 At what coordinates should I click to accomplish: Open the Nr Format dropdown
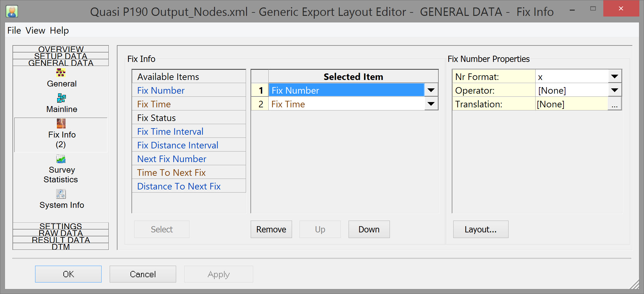point(614,77)
